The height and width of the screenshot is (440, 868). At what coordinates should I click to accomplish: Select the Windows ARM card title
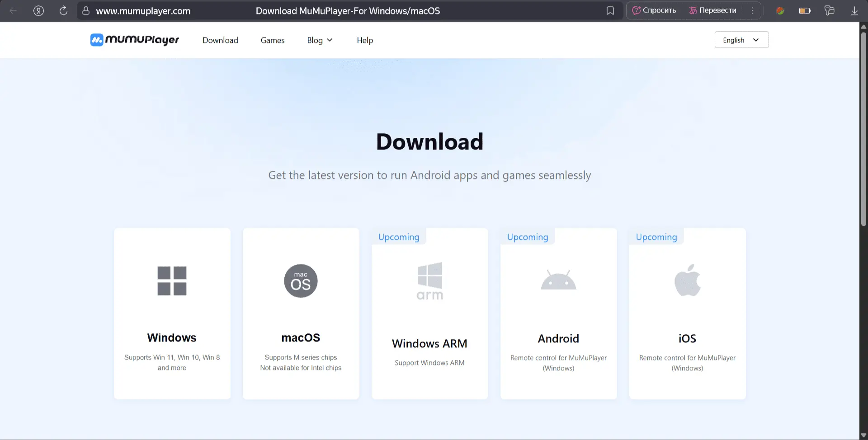coord(429,344)
